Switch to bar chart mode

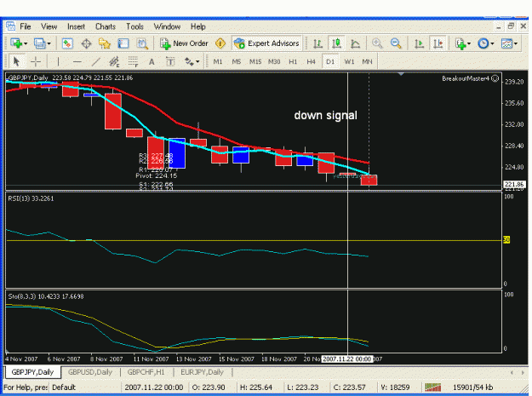[x=317, y=43]
